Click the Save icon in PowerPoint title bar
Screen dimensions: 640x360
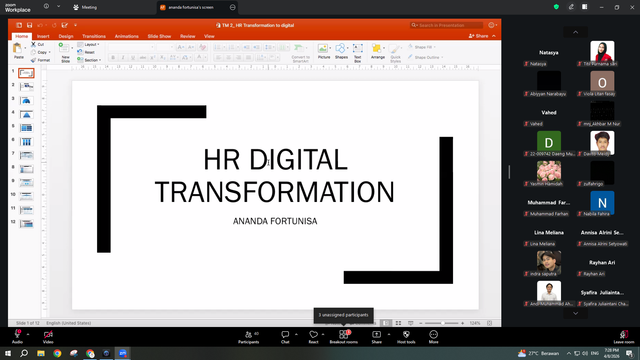click(x=29, y=25)
